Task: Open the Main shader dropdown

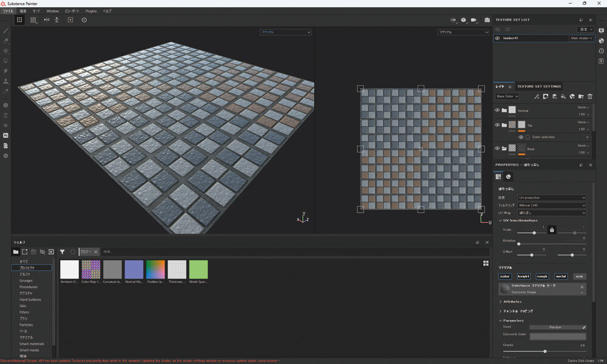Action: coord(580,38)
